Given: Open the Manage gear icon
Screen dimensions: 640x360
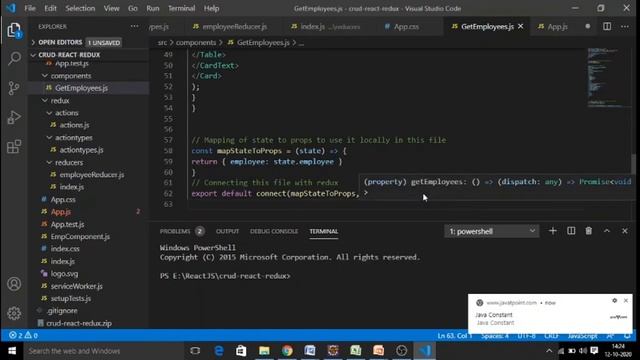Looking at the screenshot, I should click(14, 313).
